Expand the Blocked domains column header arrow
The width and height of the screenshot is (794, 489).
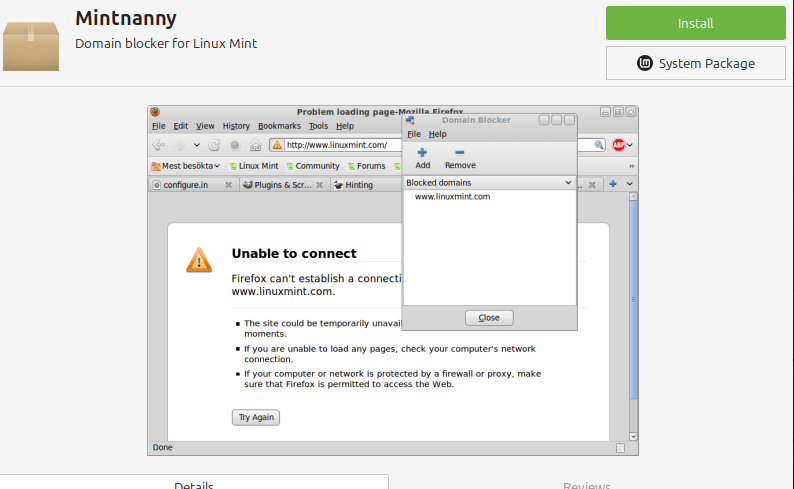pos(568,183)
